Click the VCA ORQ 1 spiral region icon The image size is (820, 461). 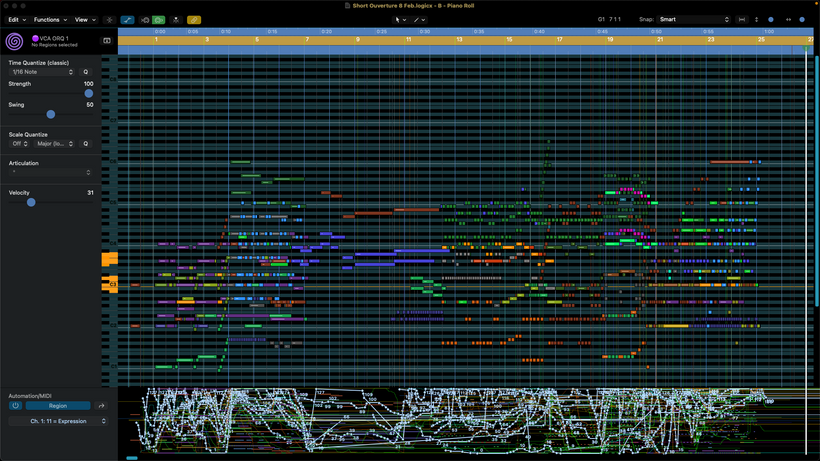pos(15,41)
